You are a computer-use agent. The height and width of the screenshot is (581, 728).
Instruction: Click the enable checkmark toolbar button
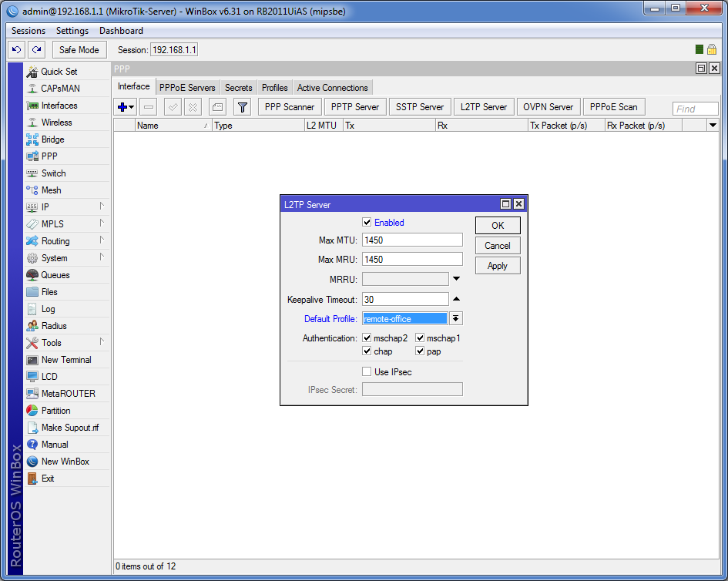(173, 107)
